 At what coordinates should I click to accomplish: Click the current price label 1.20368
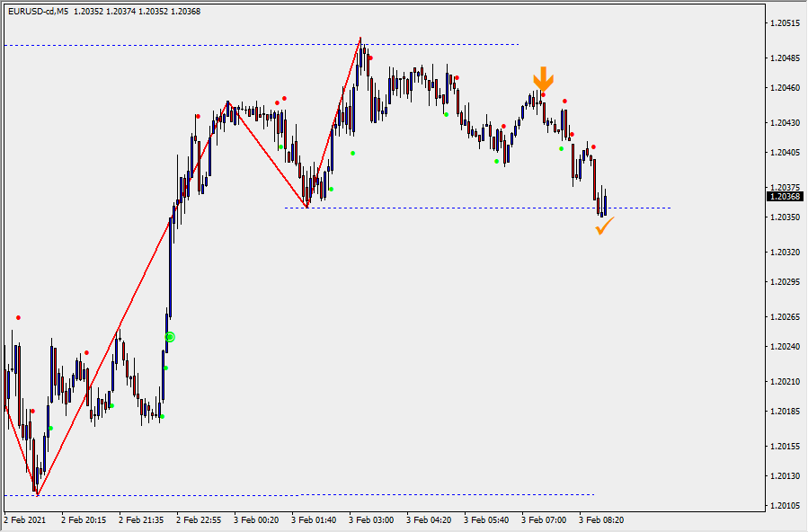(786, 196)
